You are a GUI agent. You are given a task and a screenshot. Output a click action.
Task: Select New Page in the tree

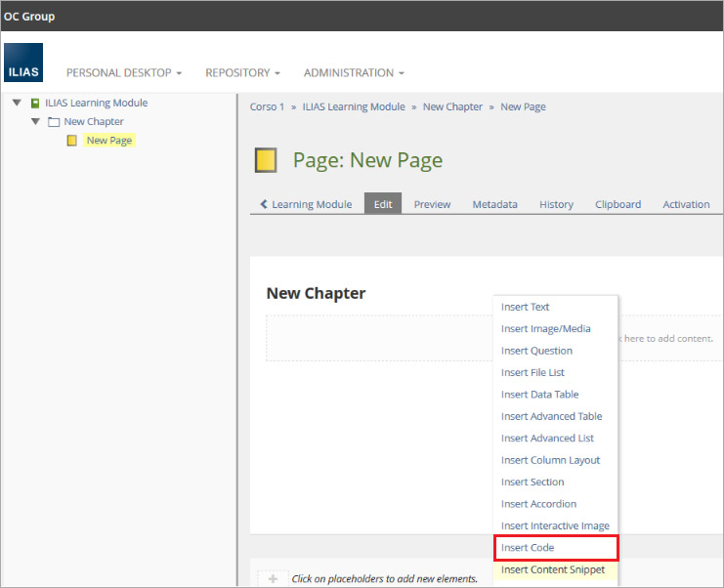108,141
